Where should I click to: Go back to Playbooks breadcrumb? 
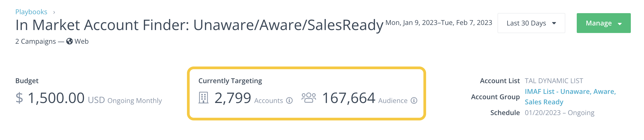pyautogui.click(x=31, y=12)
